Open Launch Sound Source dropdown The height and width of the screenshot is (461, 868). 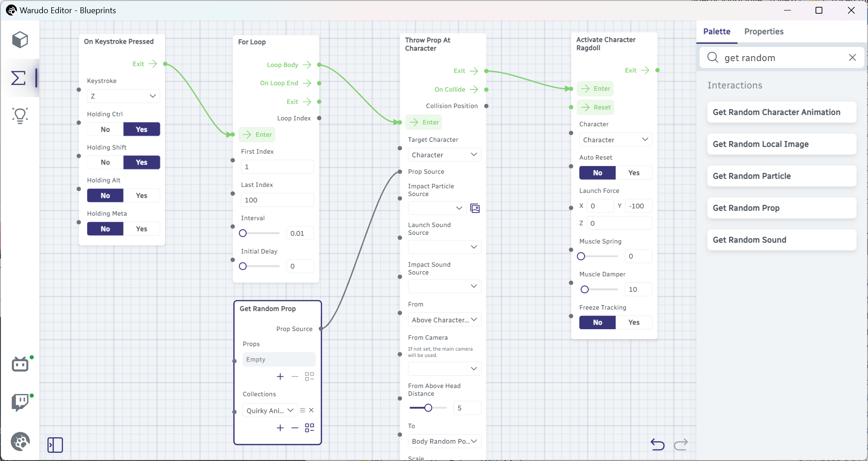(x=444, y=247)
